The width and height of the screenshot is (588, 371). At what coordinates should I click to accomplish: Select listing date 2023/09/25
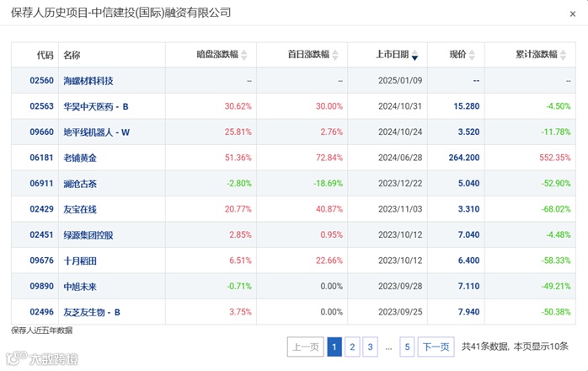click(400, 312)
